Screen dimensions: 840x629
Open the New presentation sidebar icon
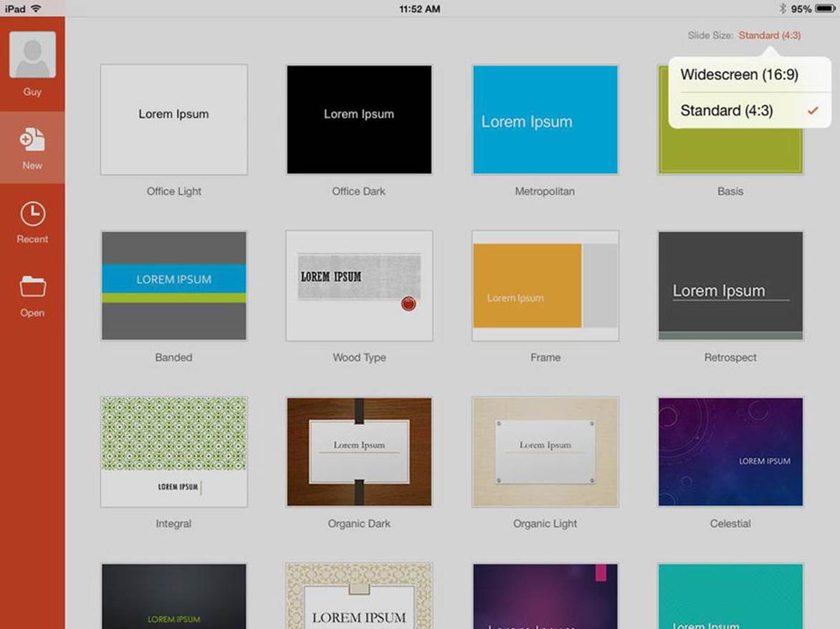[32, 140]
